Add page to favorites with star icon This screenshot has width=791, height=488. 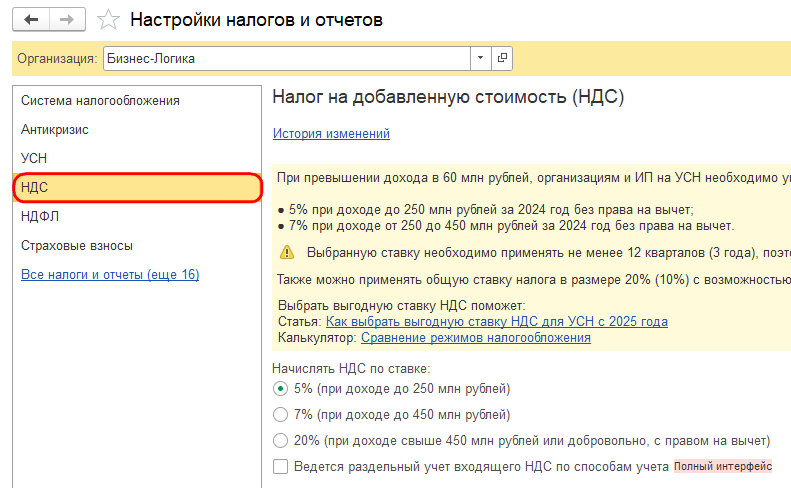pyautogui.click(x=108, y=20)
